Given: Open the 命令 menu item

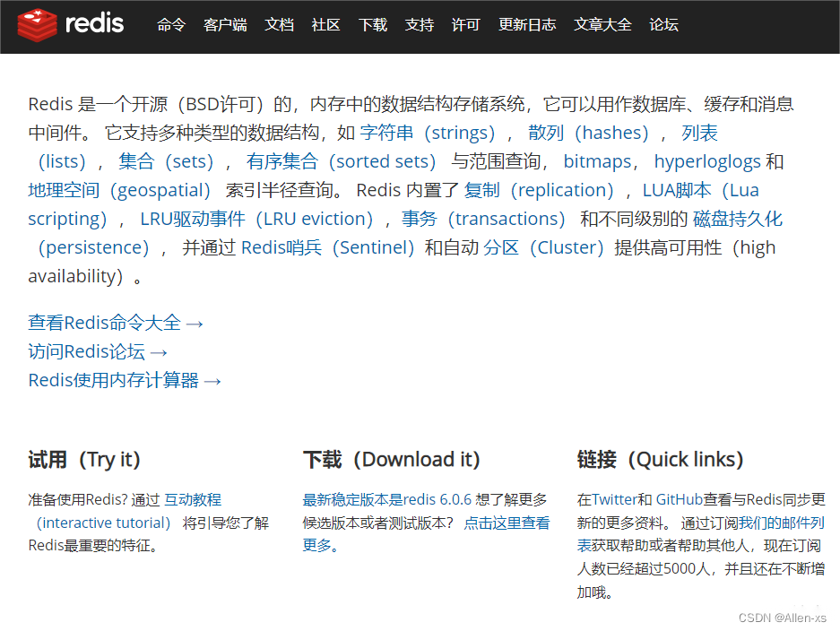Looking at the screenshot, I should pyautogui.click(x=171, y=24).
